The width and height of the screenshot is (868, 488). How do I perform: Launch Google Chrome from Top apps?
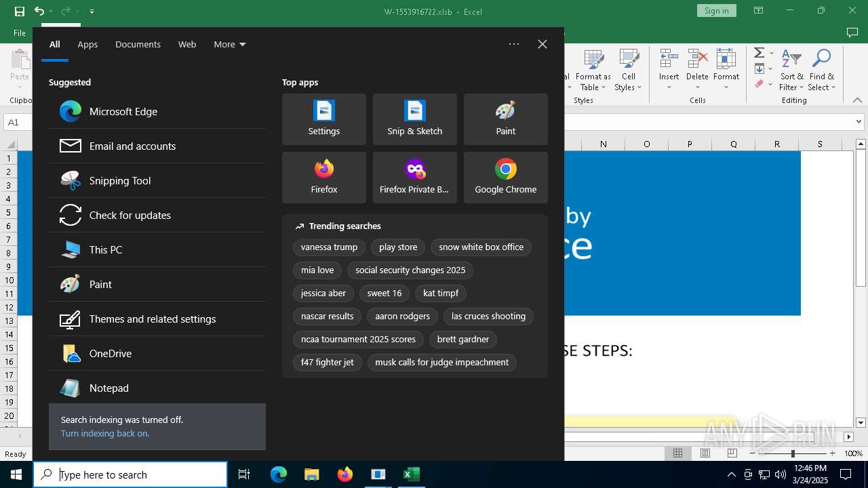506,178
